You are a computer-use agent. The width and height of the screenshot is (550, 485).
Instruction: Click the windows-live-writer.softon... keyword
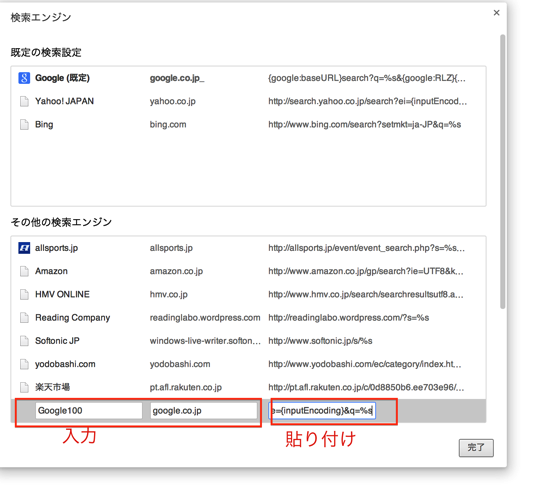205,341
